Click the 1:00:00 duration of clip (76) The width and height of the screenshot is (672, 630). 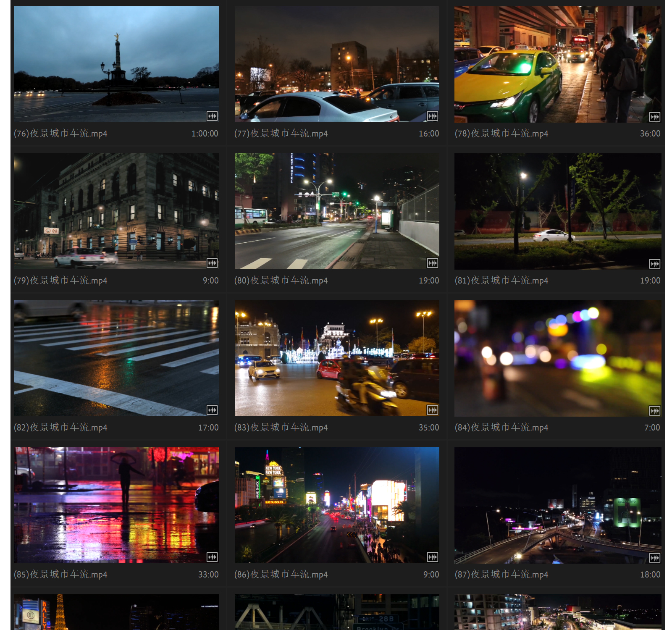point(205,134)
